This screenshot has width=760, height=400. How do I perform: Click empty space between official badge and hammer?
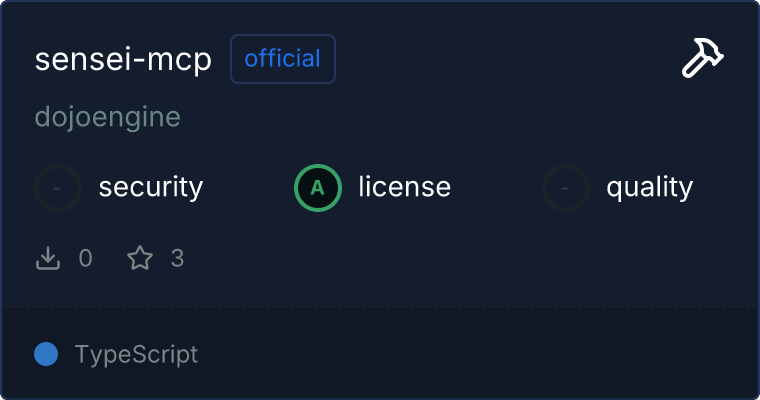click(x=500, y=60)
